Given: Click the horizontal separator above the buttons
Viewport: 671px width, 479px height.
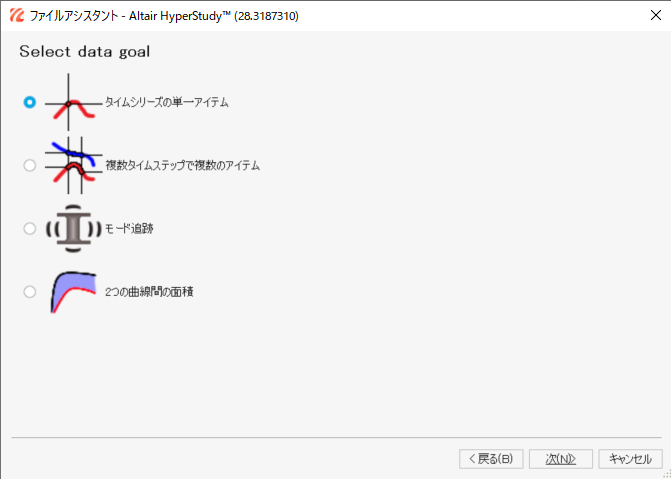Looking at the screenshot, I should pos(335,438).
